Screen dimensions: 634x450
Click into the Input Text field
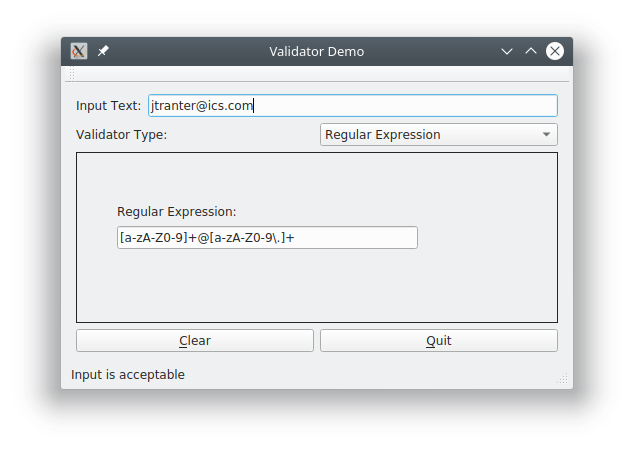tap(400, 105)
